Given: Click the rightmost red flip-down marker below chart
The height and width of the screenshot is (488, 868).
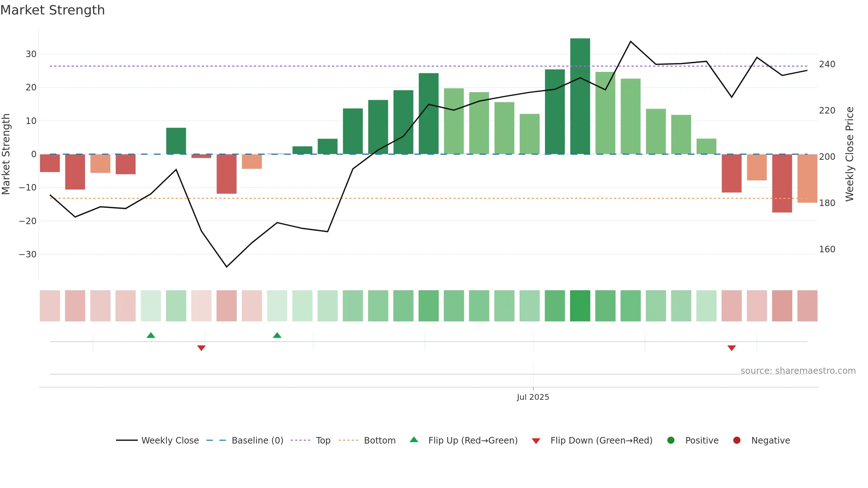Looking at the screenshot, I should click(732, 348).
